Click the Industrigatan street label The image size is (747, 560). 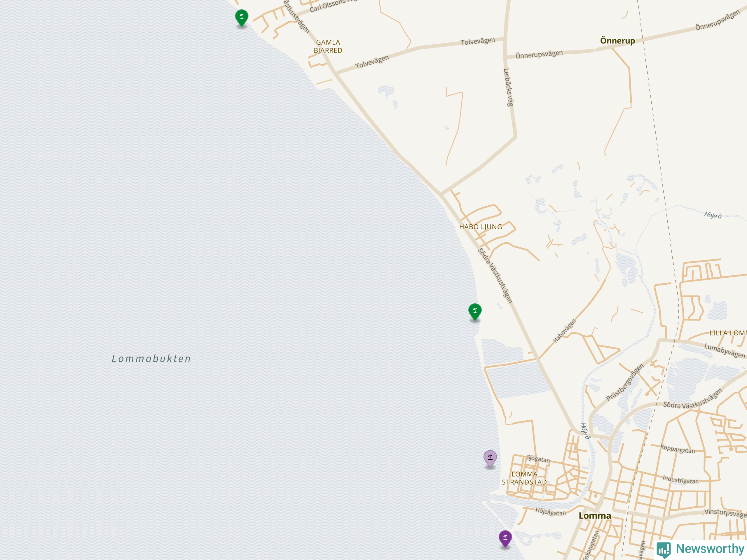point(680,479)
